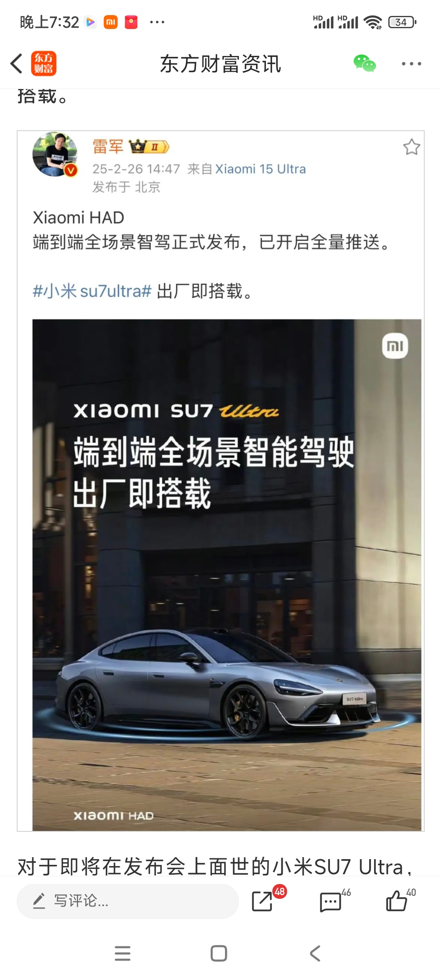Toggle the favorite star on Lei Jun's post
This screenshot has height=980, width=441.
(x=411, y=147)
